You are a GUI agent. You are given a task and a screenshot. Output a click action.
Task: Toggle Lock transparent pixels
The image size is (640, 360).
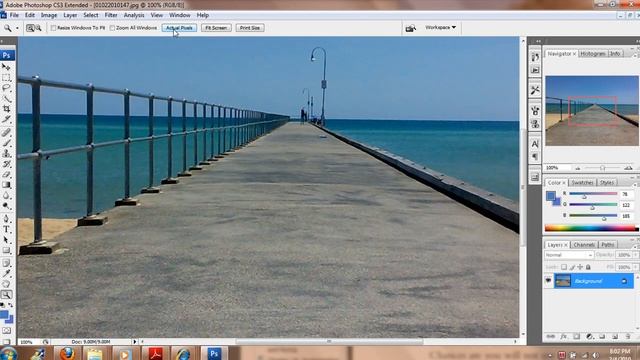click(x=564, y=267)
